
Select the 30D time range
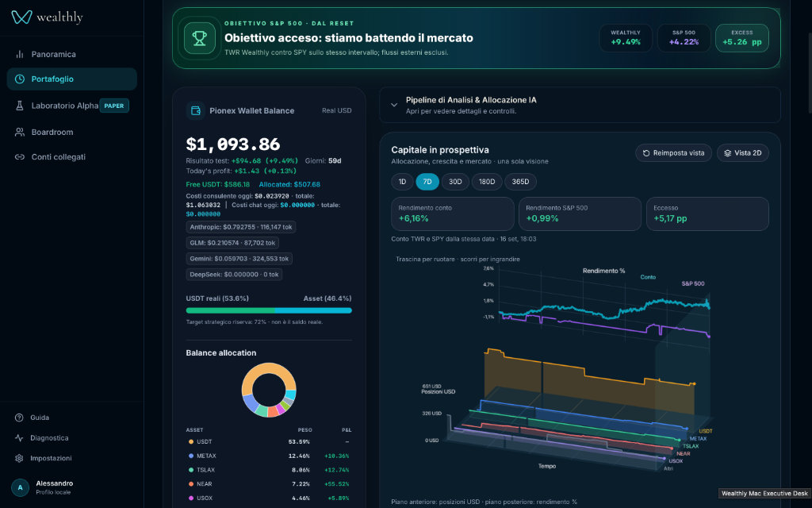455,182
